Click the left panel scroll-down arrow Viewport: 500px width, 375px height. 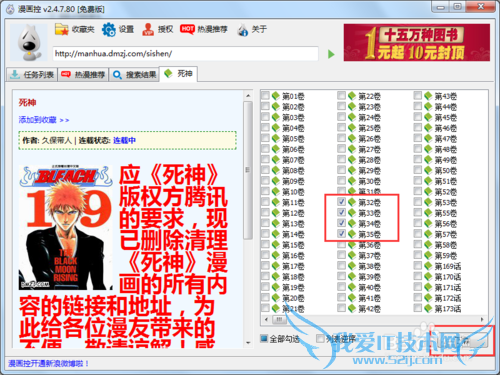coord(248,343)
